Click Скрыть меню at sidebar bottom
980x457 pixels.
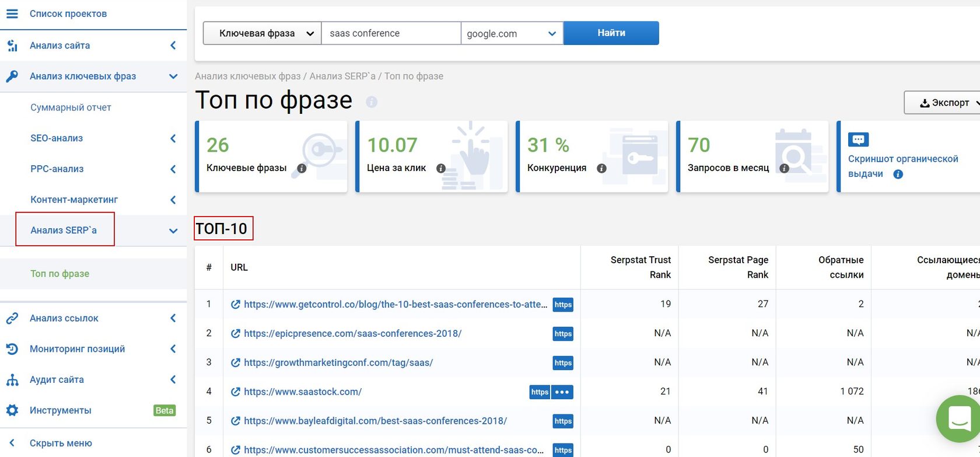tap(61, 443)
